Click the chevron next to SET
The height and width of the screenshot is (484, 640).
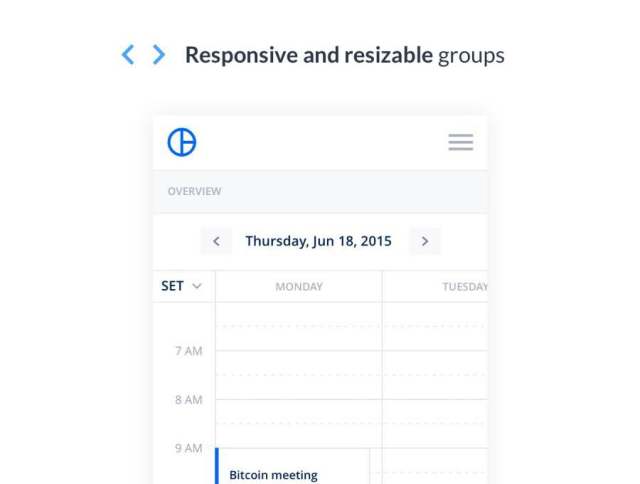coord(197,286)
